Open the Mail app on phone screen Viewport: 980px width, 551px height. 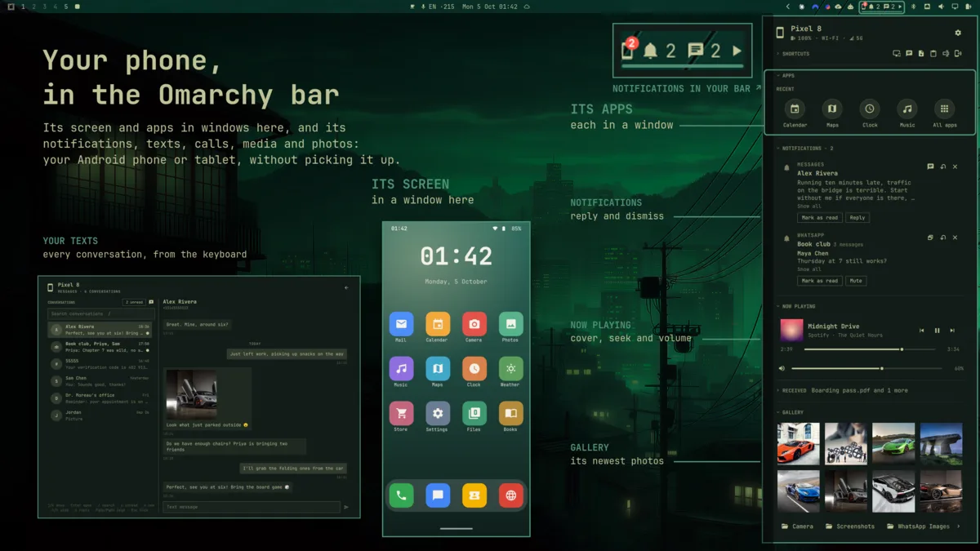click(401, 324)
